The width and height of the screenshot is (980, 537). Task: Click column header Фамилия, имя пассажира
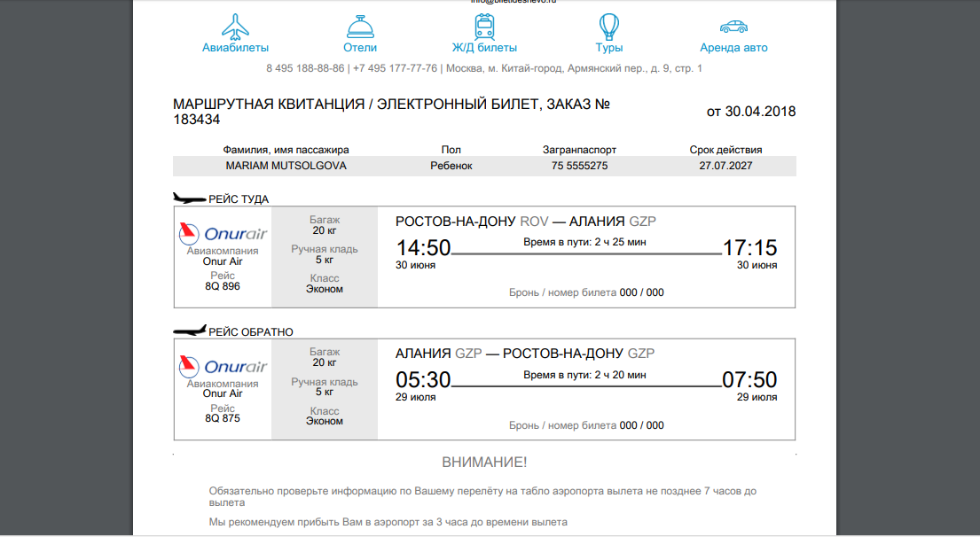286,150
